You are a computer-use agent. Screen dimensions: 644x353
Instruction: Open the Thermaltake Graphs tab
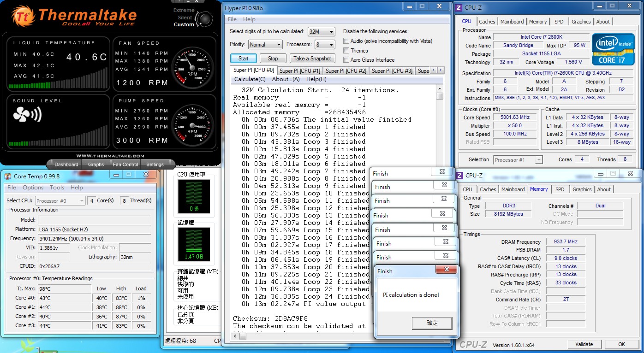tap(96, 164)
